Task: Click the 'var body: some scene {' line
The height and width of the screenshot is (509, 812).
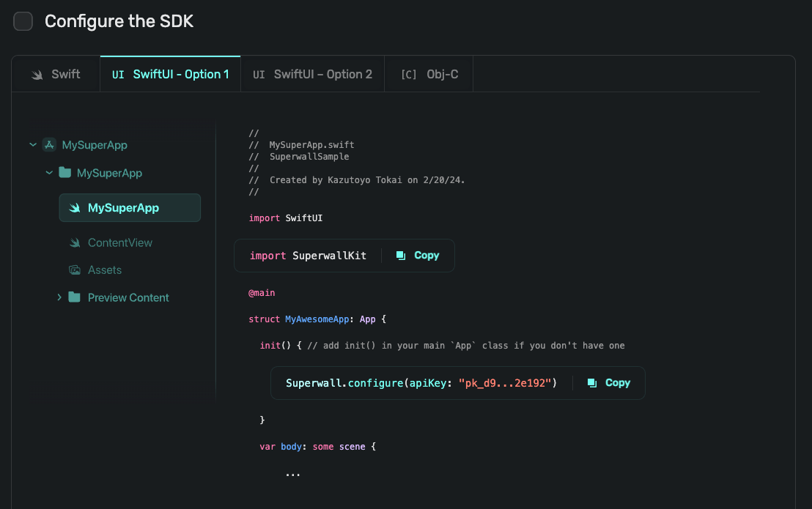Action: [x=317, y=447]
